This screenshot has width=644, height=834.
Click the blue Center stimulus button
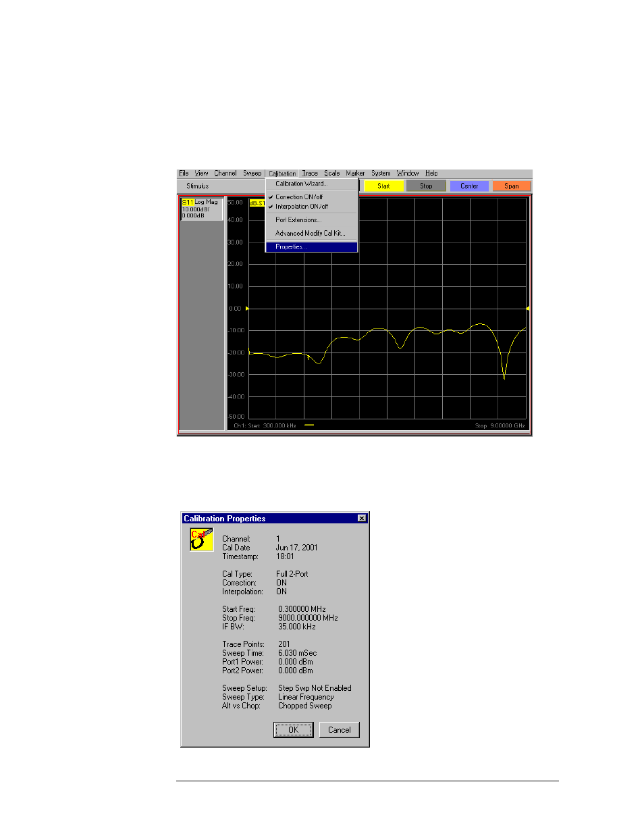point(469,186)
